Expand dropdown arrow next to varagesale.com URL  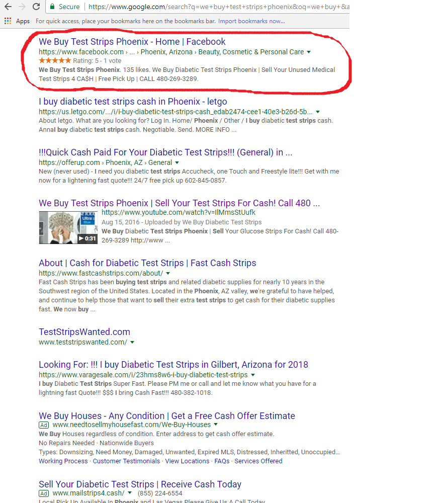[253, 375]
